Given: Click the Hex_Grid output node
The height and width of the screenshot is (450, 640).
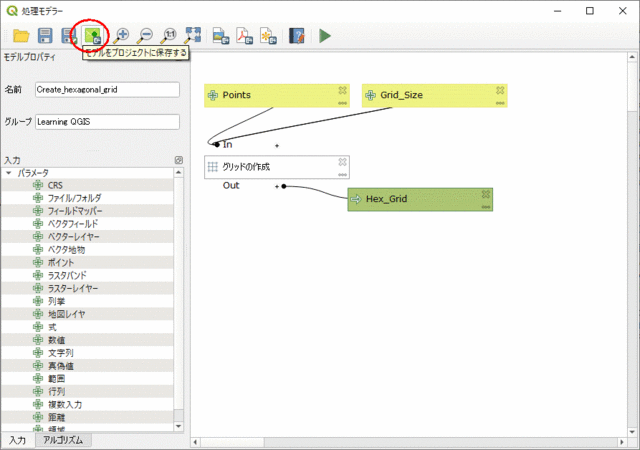Looking at the screenshot, I should pyautogui.click(x=420, y=200).
